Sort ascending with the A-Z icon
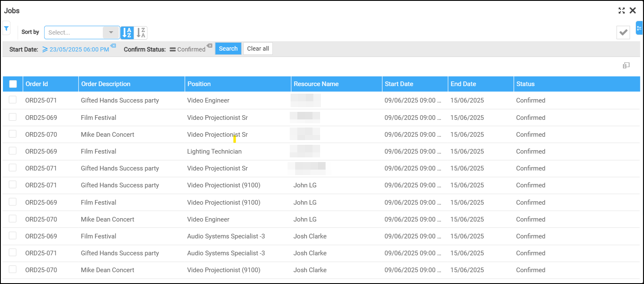Image resolution: width=644 pixels, height=284 pixels. pos(127,32)
